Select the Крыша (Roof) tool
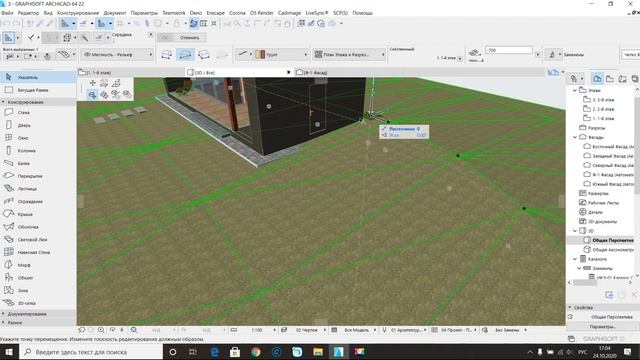 (x=38, y=214)
